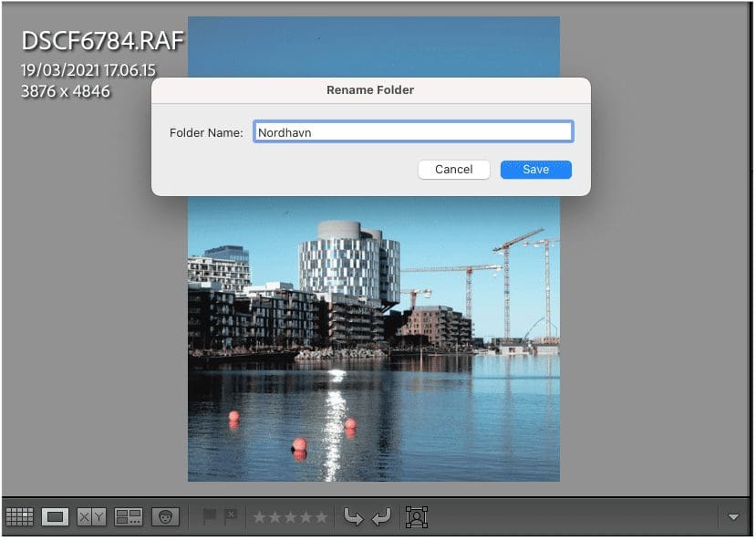The image size is (756, 541).
Task: Set two star rating
Action: (x=274, y=517)
